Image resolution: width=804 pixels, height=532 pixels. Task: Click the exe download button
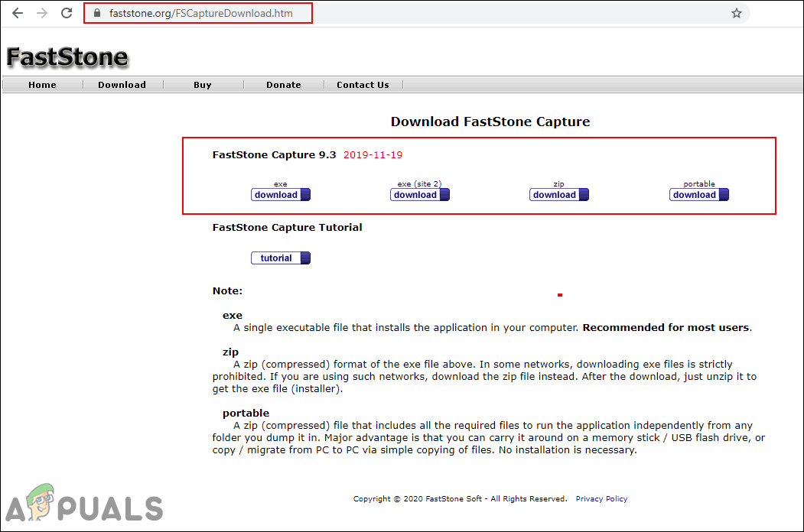point(281,195)
